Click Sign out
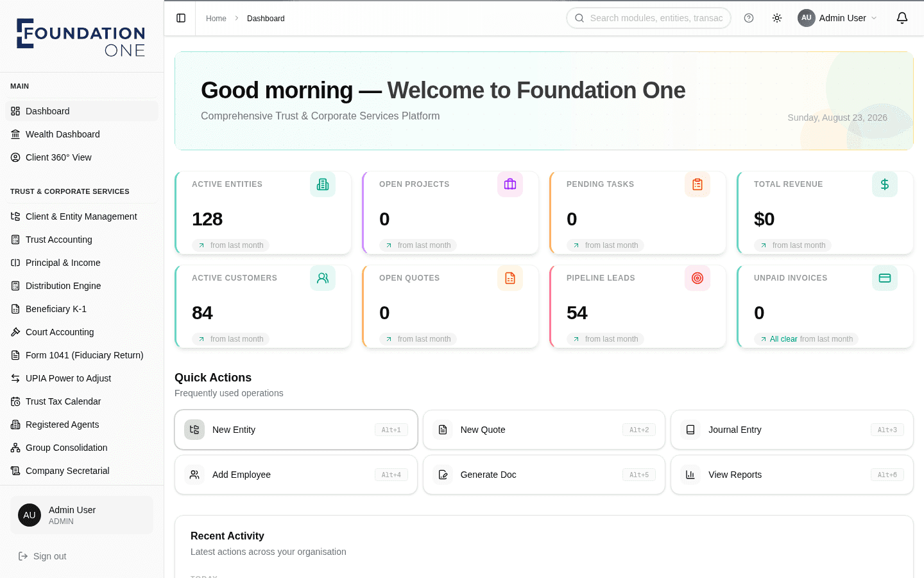 point(42,556)
